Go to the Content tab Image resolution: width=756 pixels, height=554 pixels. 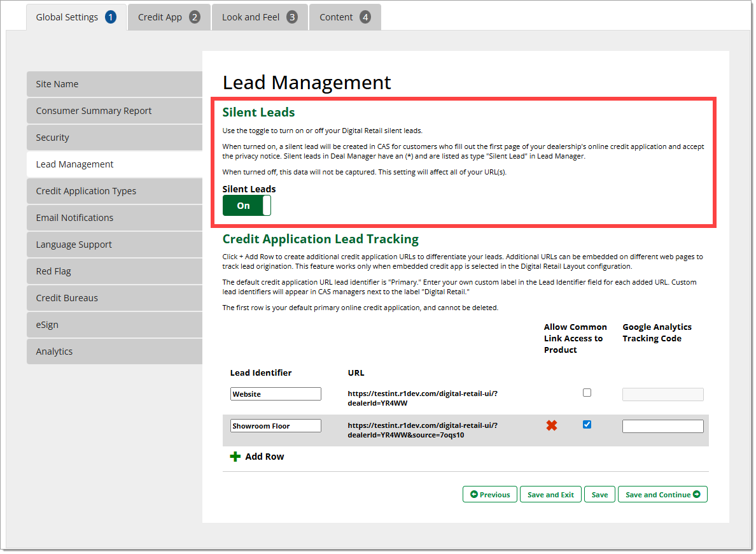point(344,17)
